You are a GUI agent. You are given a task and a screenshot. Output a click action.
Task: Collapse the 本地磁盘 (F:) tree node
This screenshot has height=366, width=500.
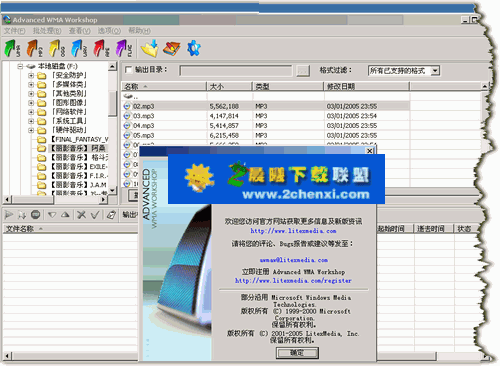[x=20, y=66]
